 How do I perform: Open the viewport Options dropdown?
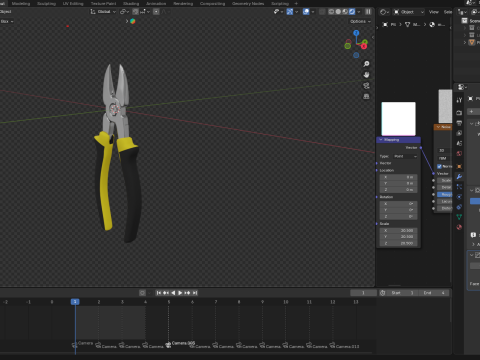coord(360,21)
